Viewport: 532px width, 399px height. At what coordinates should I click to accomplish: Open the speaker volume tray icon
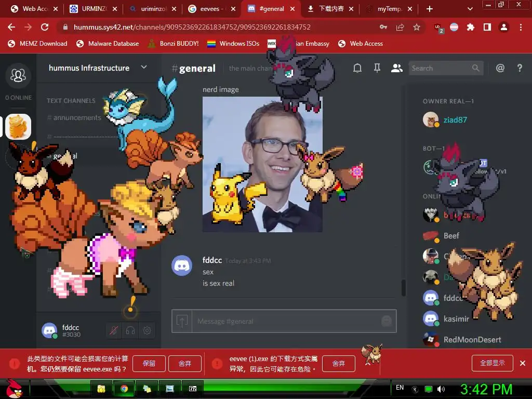tap(441, 389)
